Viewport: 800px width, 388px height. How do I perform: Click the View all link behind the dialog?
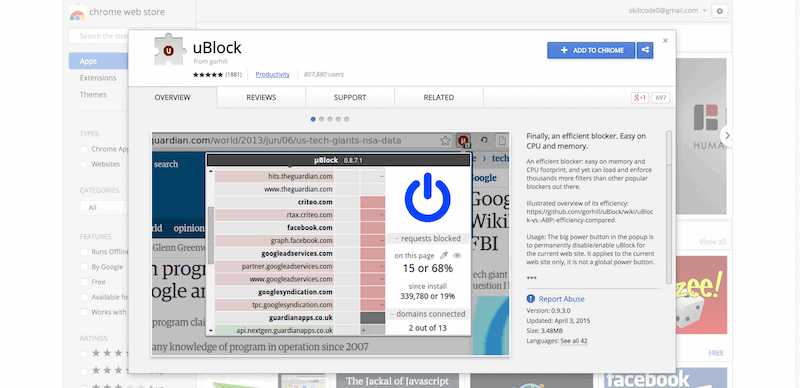pos(713,241)
